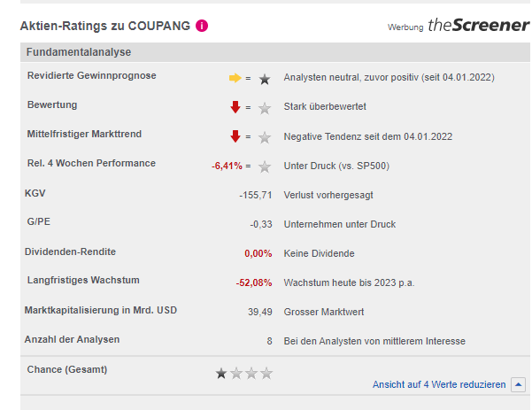This screenshot has width=532, height=410.
Task: Click 'Ansicht auf 4 Werte reduzieren' link
Action: click(439, 384)
